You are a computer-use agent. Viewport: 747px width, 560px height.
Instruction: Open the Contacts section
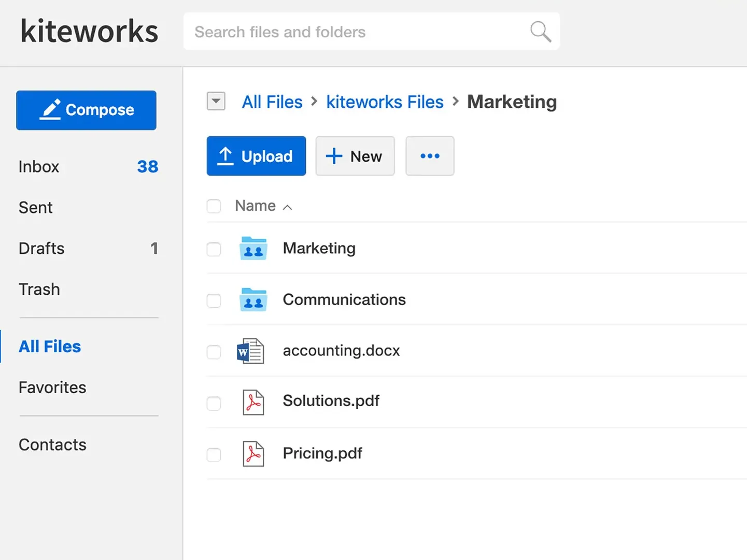52,444
